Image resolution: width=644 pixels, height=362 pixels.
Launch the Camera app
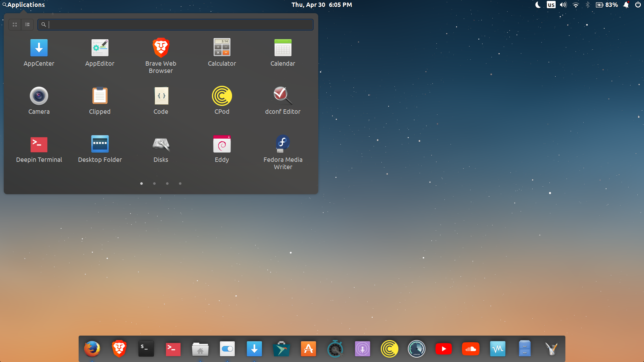coord(39,101)
